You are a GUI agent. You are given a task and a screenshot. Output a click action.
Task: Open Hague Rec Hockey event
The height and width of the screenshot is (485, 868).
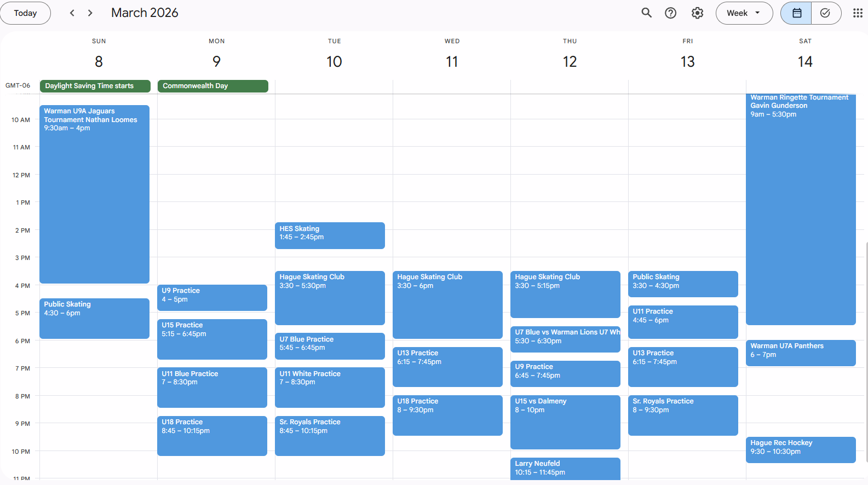click(x=800, y=449)
